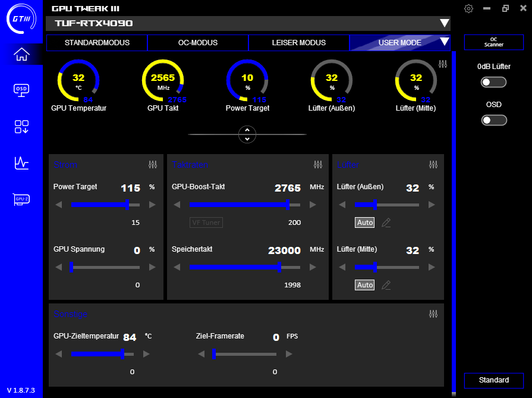Decrease Power Target with left arrow

(x=59, y=205)
